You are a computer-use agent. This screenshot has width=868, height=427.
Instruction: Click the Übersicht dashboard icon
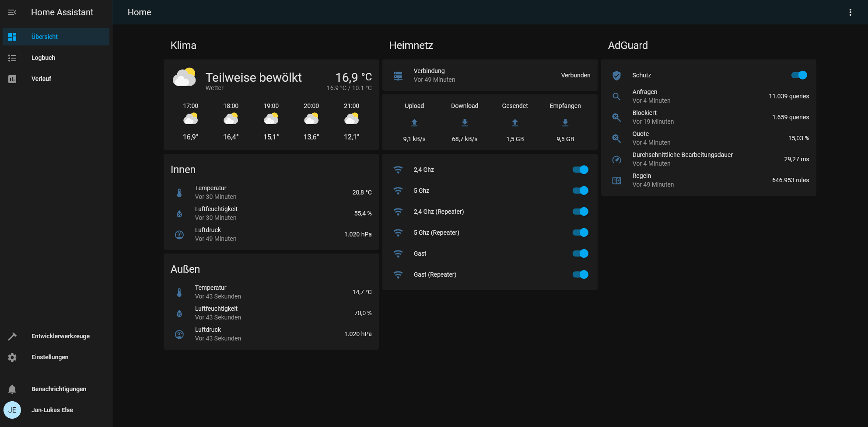pyautogui.click(x=12, y=37)
